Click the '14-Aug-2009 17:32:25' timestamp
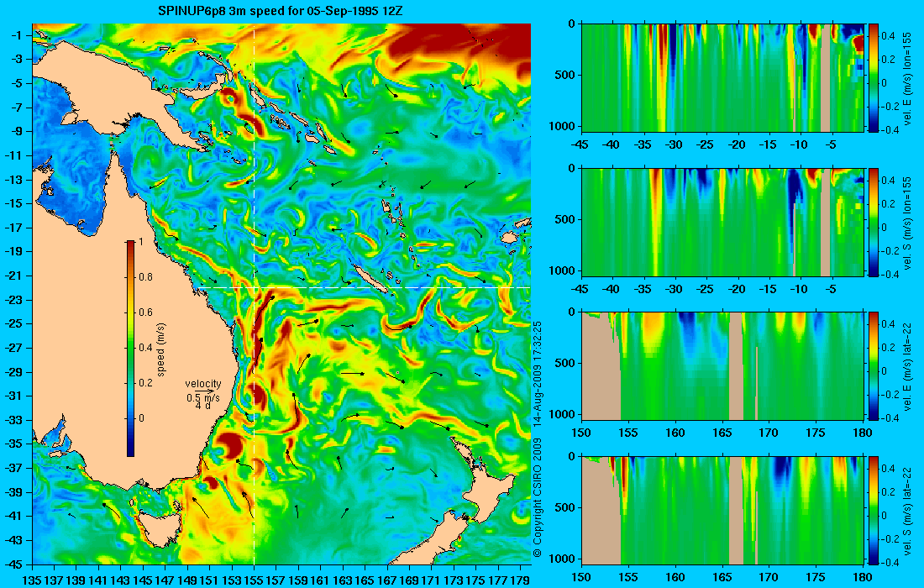 537,373
